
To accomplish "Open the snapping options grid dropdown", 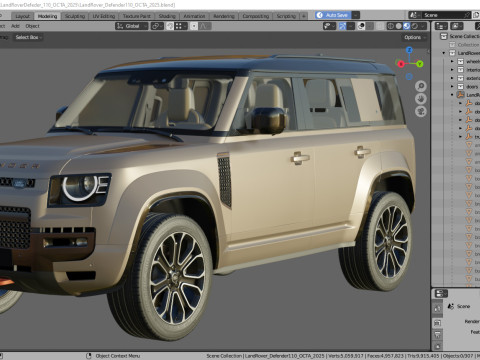I will (x=181, y=26).
